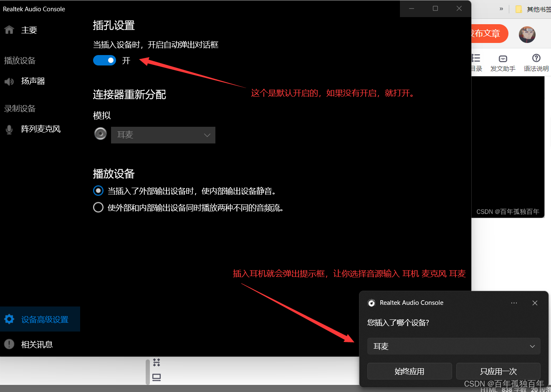Open 语法说明 help in CSDN editor

click(x=536, y=63)
